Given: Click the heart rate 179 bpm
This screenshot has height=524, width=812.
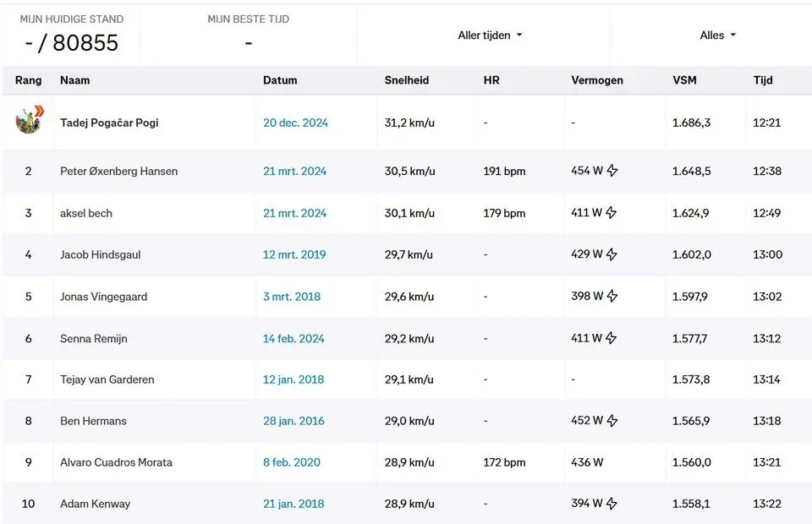Looking at the screenshot, I should pyautogui.click(x=504, y=213).
